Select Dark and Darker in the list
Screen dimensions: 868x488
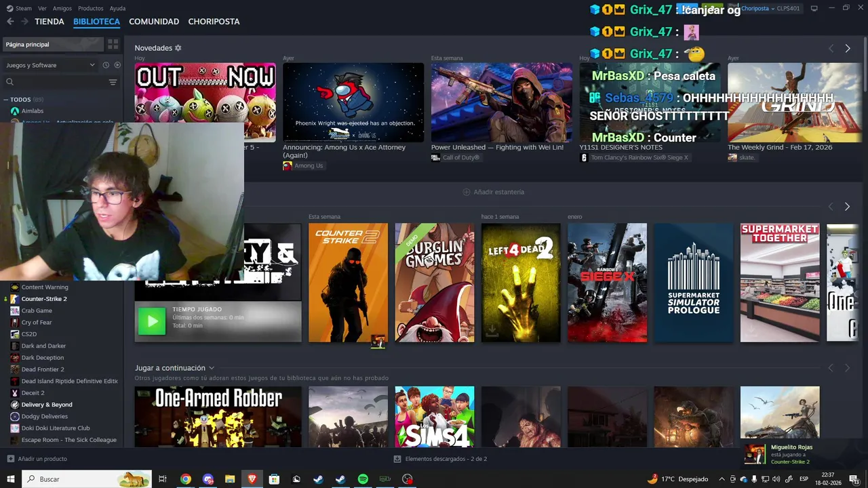pyautogui.click(x=43, y=346)
